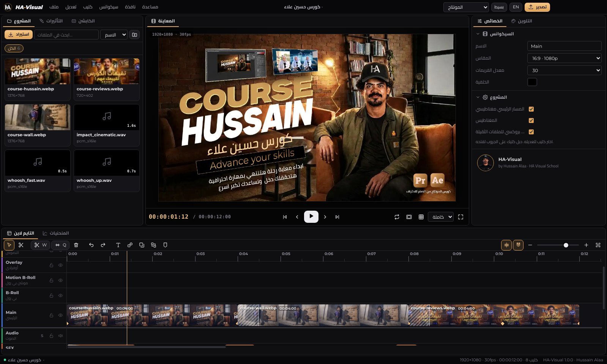Click the undo arrow in timeline toolbar
The image size is (607, 364).
point(91,245)
